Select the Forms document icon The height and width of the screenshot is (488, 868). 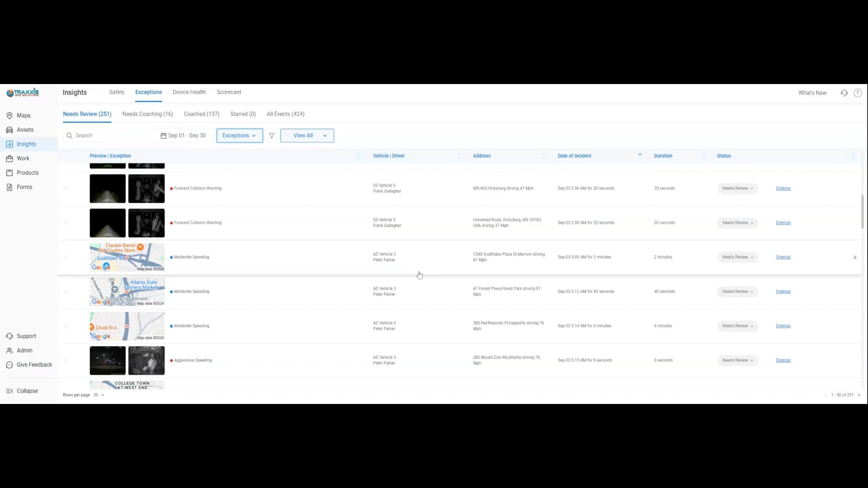[x=9, y=188]
